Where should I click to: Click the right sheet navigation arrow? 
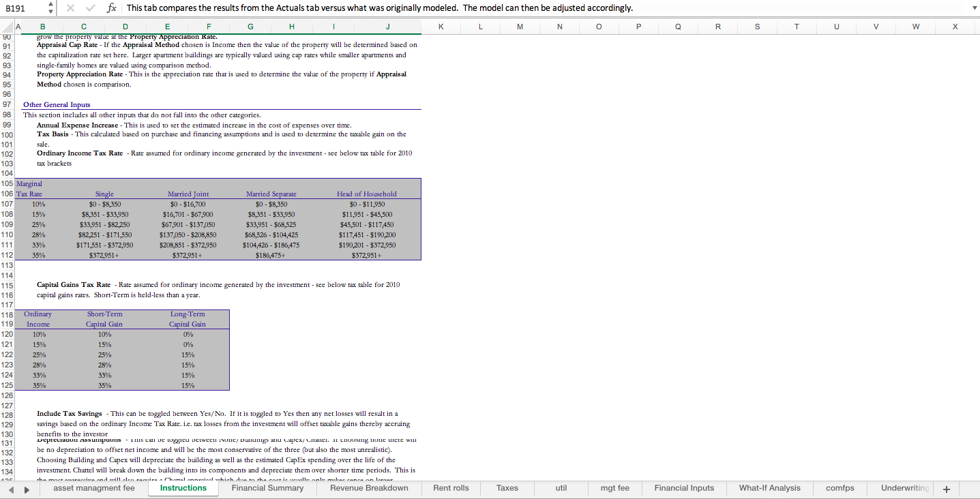click(x=26, y=488)
